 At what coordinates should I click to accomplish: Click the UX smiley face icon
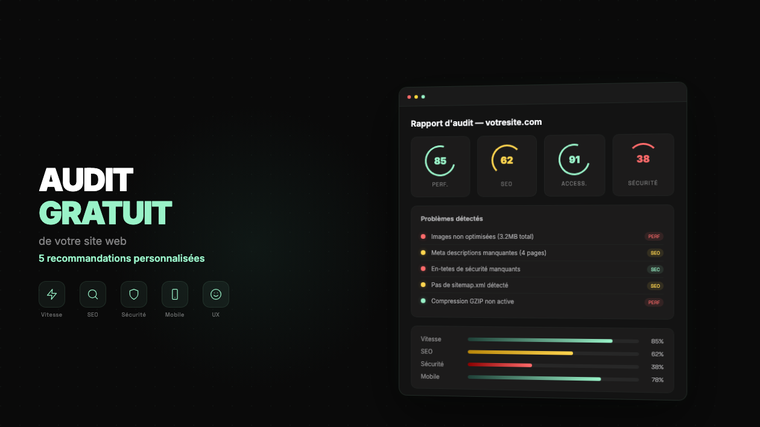[x=216, y=294]
